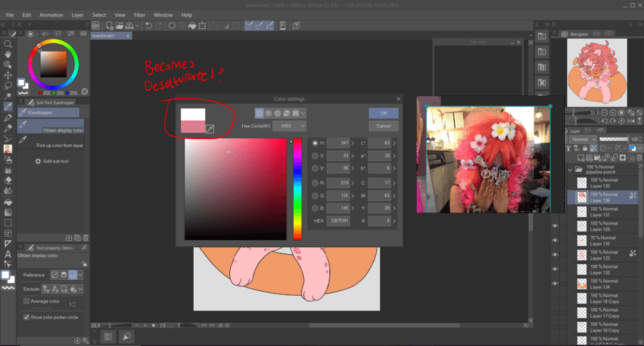Click the arrow beside the H value
The height and width of the screenshot is (346, 644).
(x=353, y=143)
